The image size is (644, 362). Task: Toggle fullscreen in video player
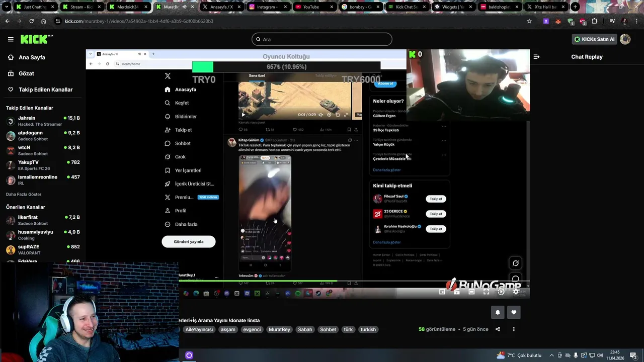coord(486,292)
